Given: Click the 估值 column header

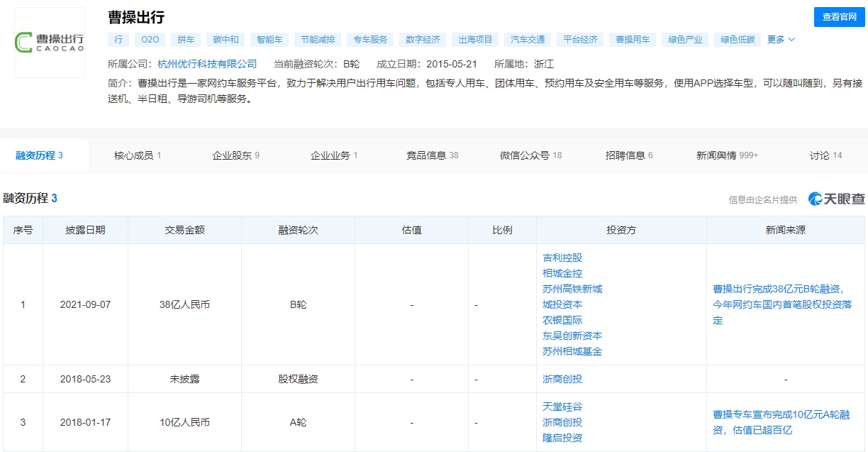Looking at the screenshot, I should point(411,230).
